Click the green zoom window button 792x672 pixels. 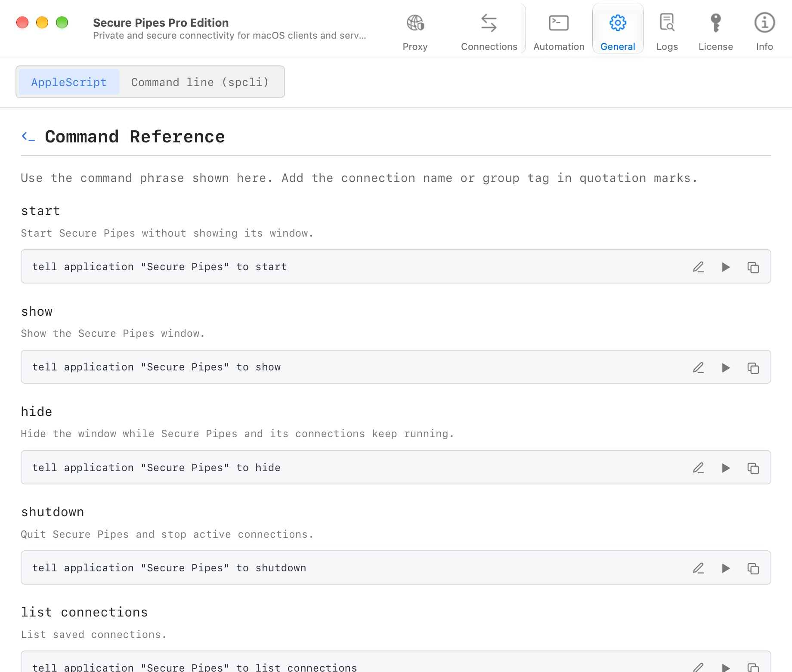click(62, 22)
